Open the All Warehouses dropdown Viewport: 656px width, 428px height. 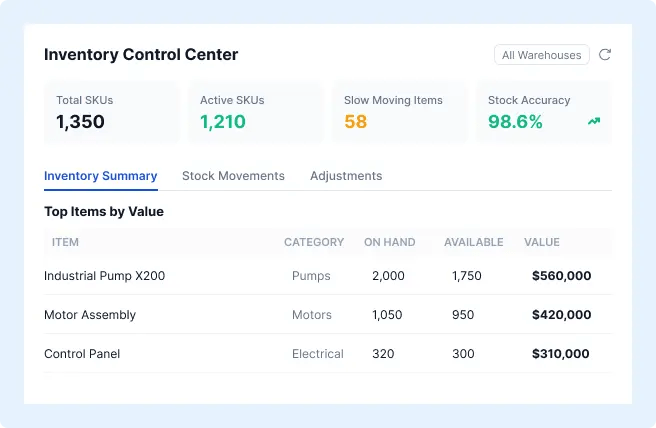542,55
